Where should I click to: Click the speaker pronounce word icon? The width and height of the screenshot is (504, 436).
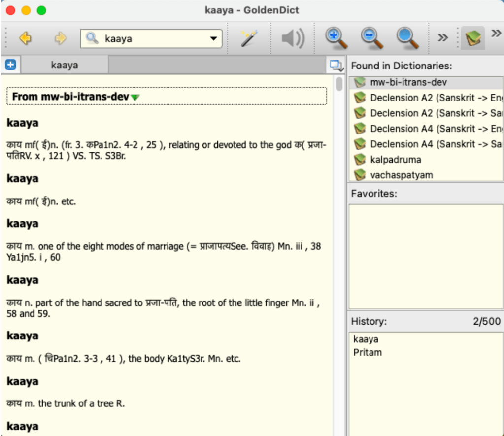(293, 38)
